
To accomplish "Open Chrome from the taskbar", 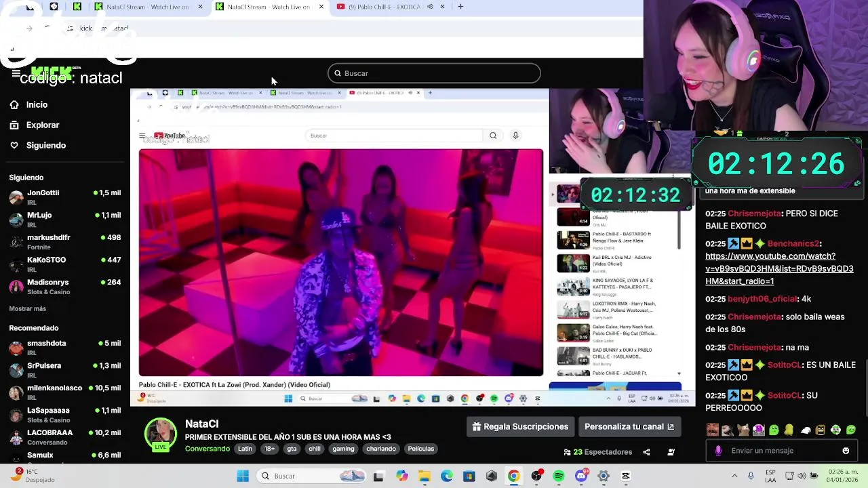I will [x=514, y=476].
